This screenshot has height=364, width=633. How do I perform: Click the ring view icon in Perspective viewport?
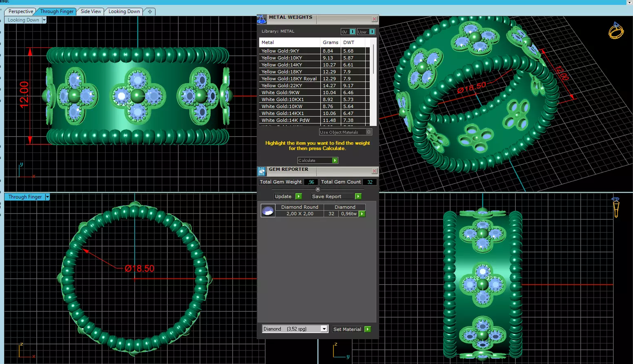[616, 31]
